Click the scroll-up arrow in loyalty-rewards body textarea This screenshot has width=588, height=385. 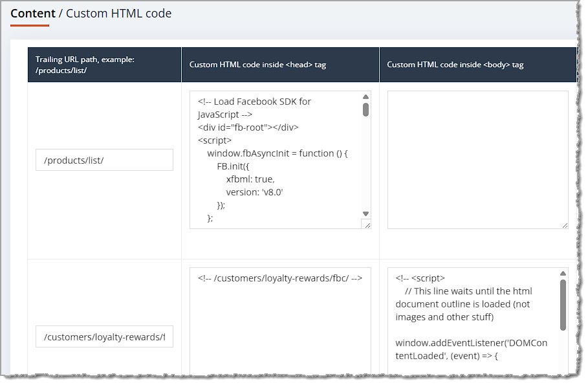563,274
